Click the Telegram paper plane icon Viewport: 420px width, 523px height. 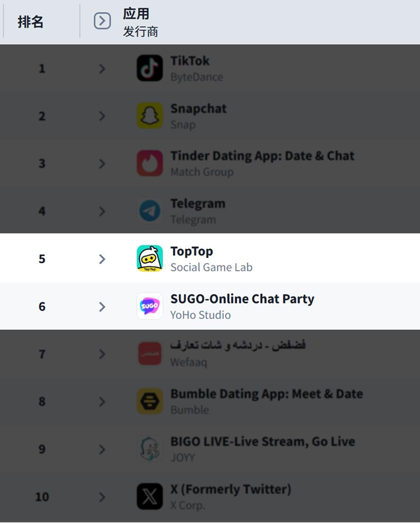(x=149, y=210)
